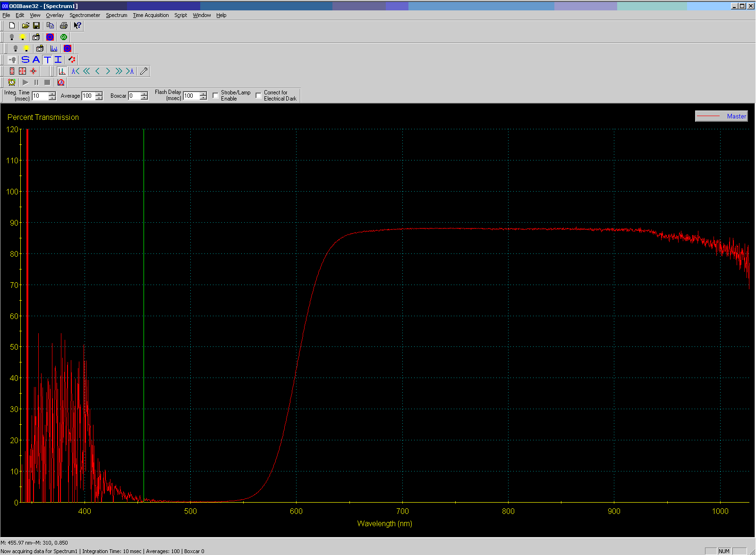Start time acquisition with play button
This screenshot has width=756, height=555.
click(25, 83)
